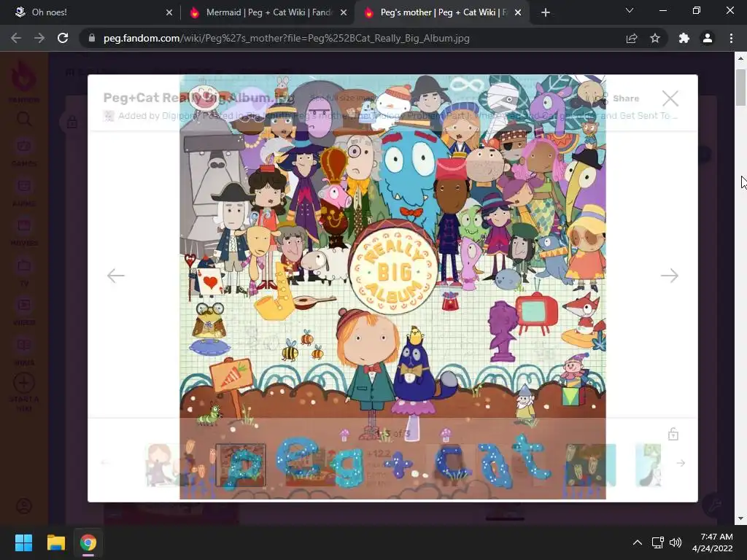Select the last, partially visible thumbnail
The image size is (747, 560).
(x=649, y=465)
